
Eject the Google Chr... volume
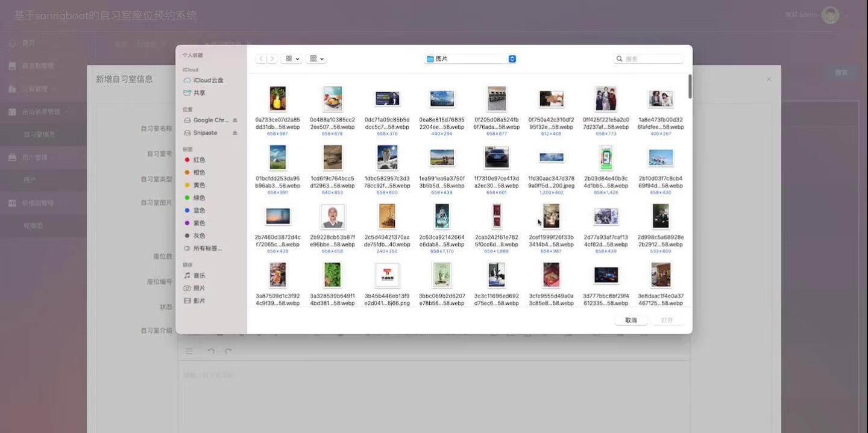(x=235, y=120)
